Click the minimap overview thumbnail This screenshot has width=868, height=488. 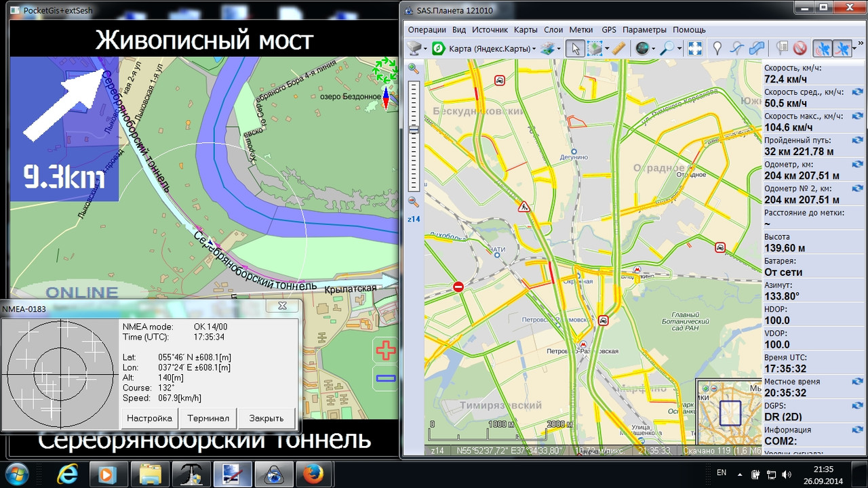pyautogui.click(x=728, y=411)
